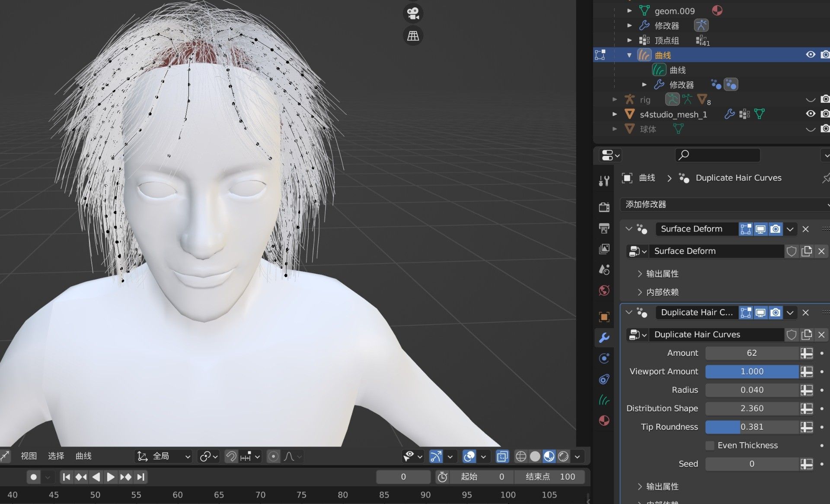Select material preview shading
The height and width of the screenshot is (504, 830).
pyautogui.click(x=549, y=456)
